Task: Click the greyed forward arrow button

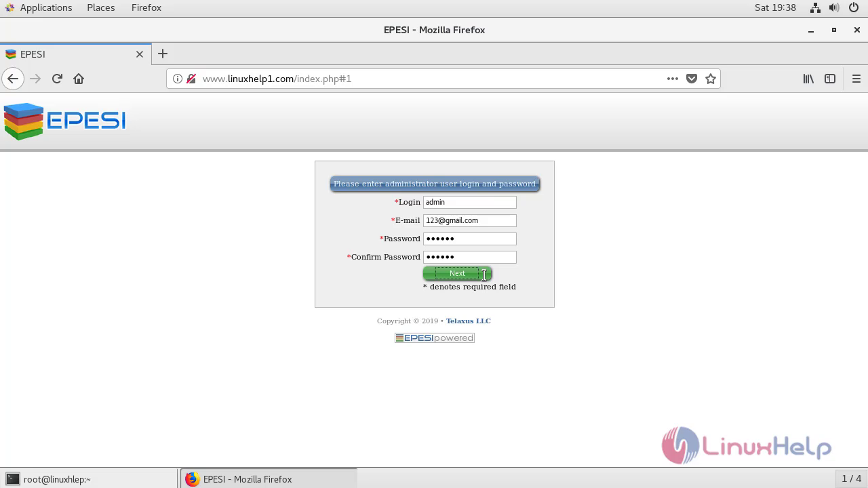Action: 35,79
